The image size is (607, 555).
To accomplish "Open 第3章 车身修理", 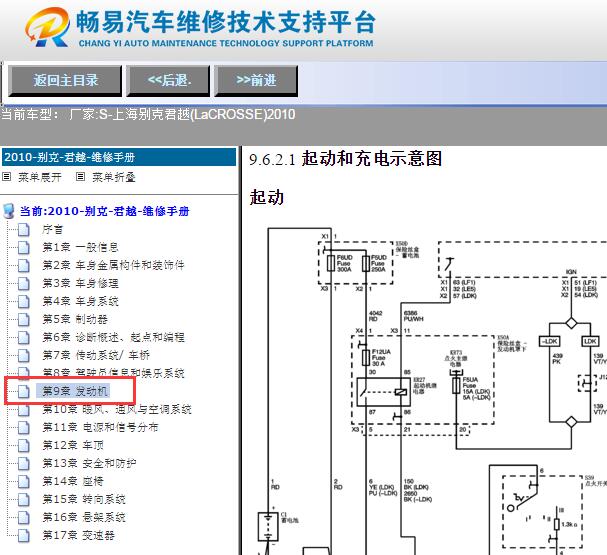I will (x=80, y=283).
